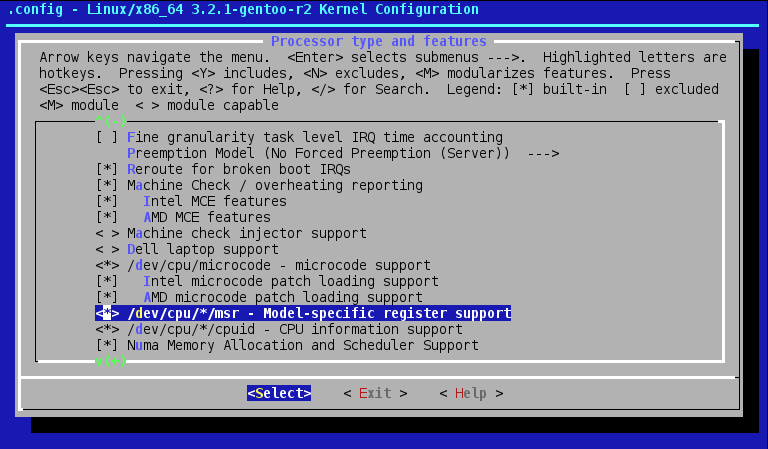The image size is (768, 449).
Task: Click the ---> arrow next to Preemption Model
Action: click(543, 153)
